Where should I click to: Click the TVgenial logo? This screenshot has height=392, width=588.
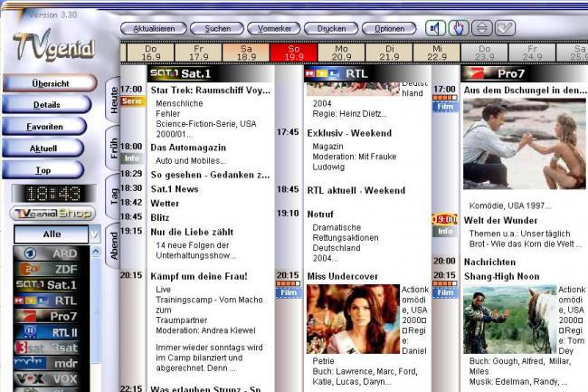54,46
